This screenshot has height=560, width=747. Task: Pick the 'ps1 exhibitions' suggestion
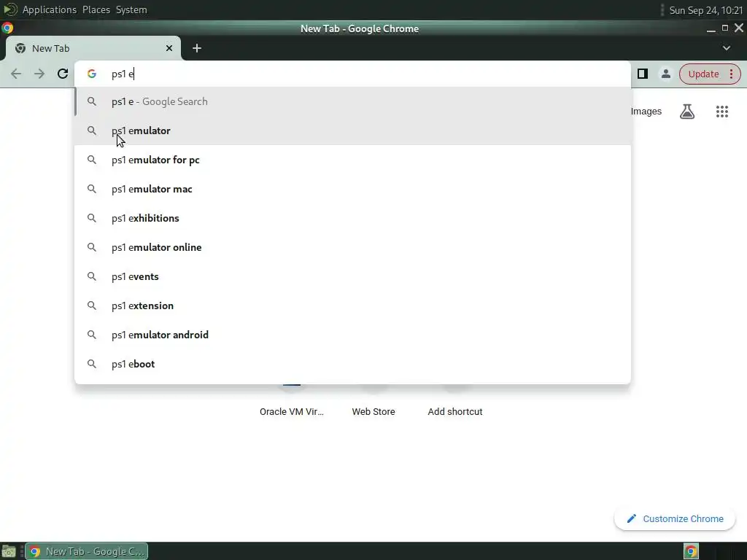353,218
